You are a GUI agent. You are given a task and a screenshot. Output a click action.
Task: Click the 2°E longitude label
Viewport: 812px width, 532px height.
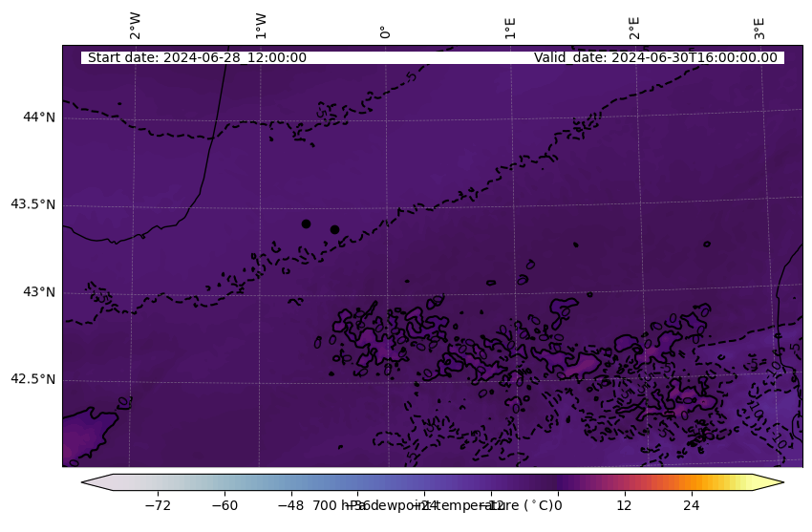click(x=634, y=27)
